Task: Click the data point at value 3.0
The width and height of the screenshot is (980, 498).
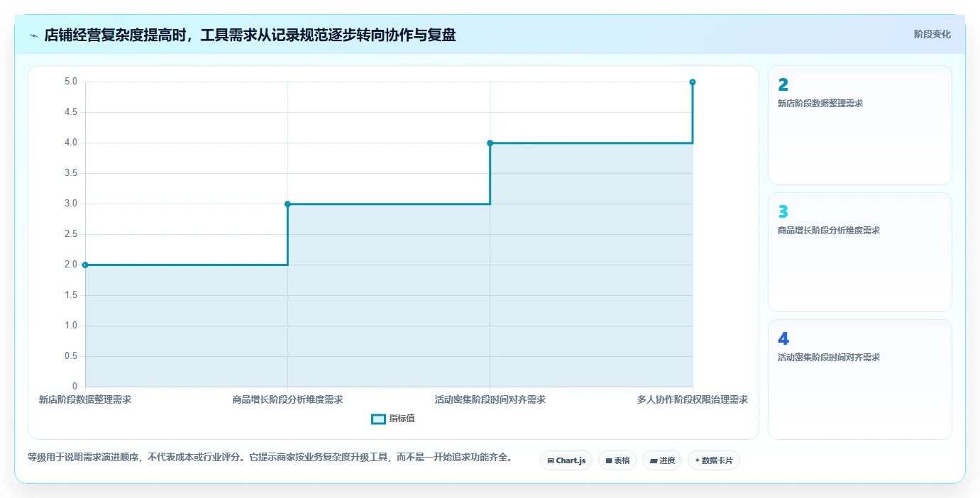Action: pos(287,204)
